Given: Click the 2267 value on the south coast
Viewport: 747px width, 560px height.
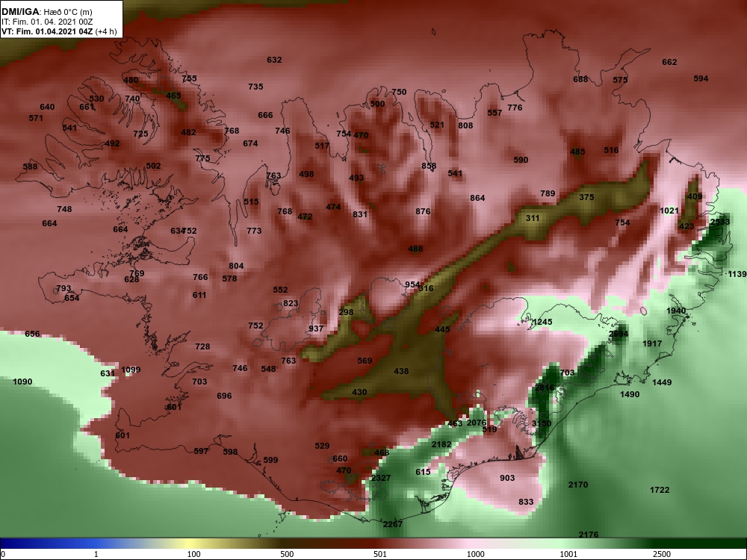Looking at the screenshot, I should coord(393,524).
